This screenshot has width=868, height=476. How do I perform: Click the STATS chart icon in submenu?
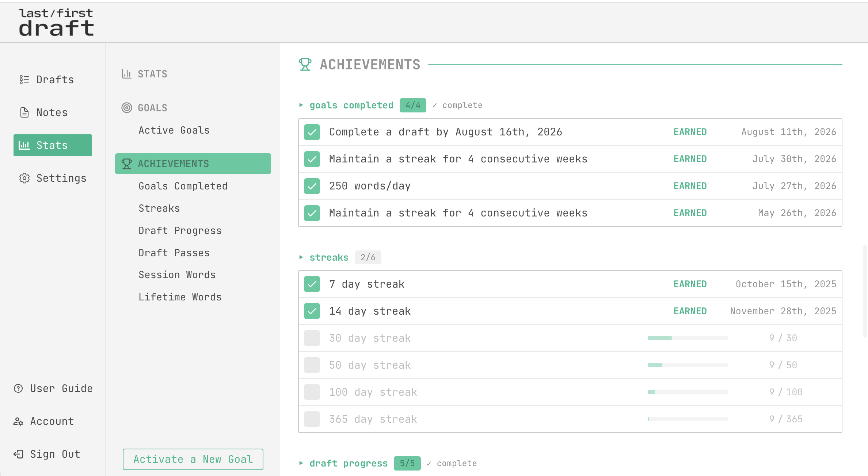[126, 74]
